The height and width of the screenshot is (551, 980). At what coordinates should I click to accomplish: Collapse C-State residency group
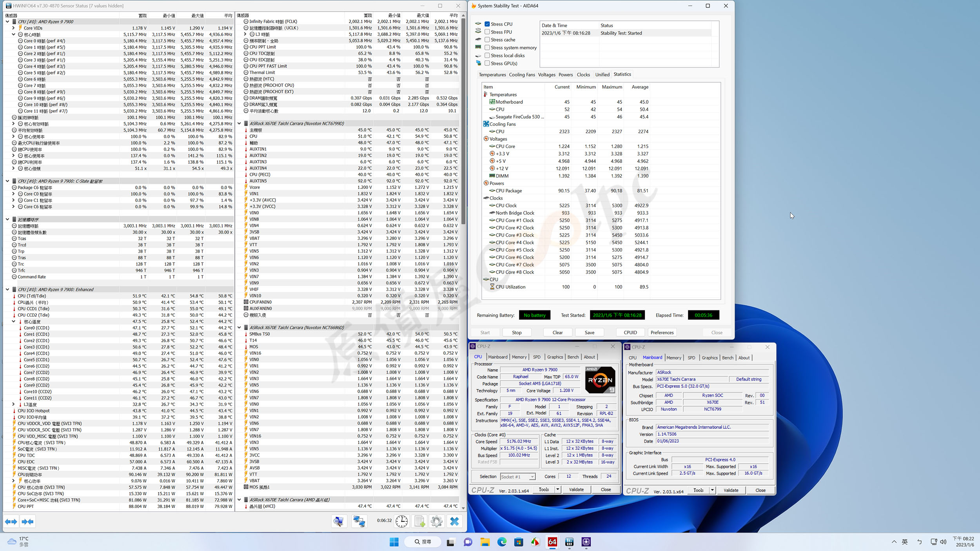pos(7,181)
